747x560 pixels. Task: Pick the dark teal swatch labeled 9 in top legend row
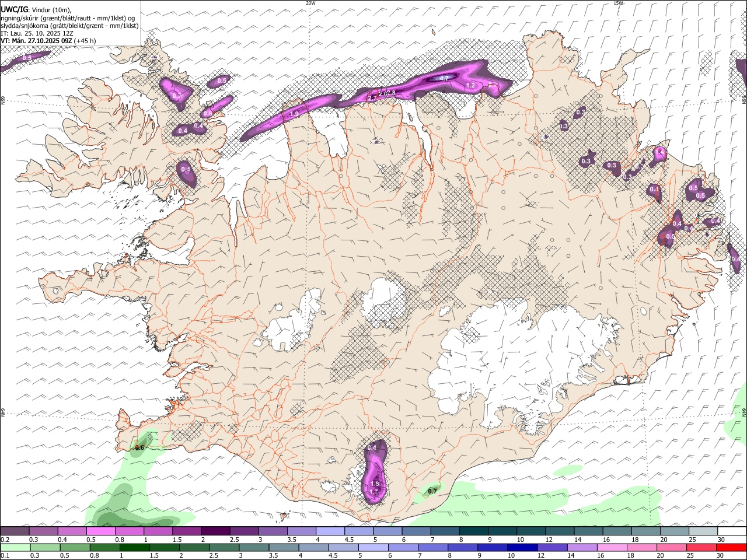502,531
